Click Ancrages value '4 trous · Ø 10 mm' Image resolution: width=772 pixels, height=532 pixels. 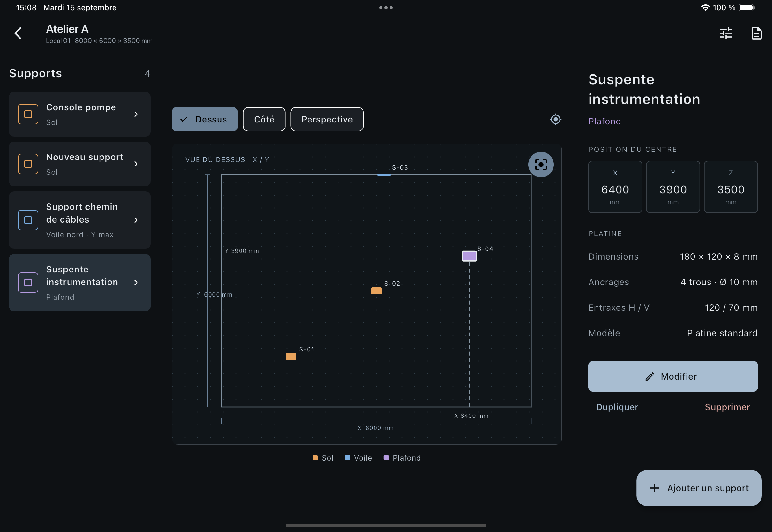click(x=719, y=282)
